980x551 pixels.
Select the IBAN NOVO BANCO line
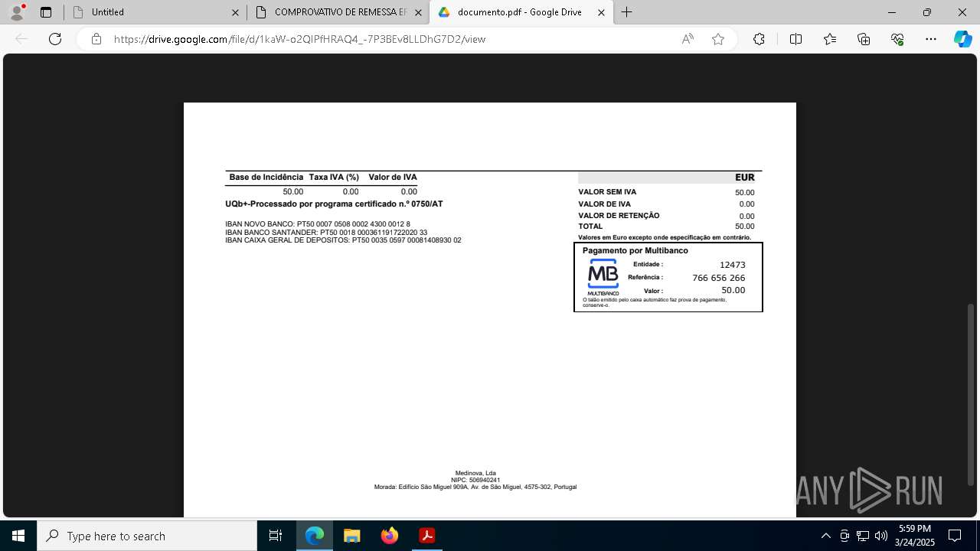(x=318, y=224)
